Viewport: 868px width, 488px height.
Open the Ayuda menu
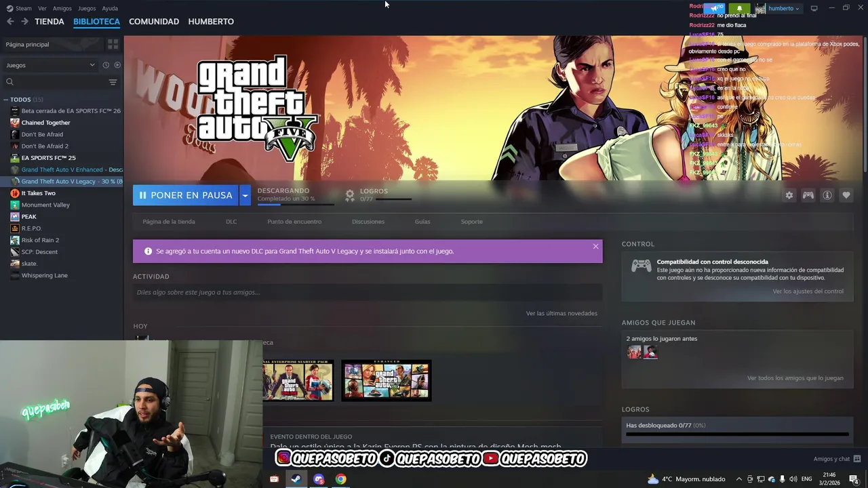110,8
